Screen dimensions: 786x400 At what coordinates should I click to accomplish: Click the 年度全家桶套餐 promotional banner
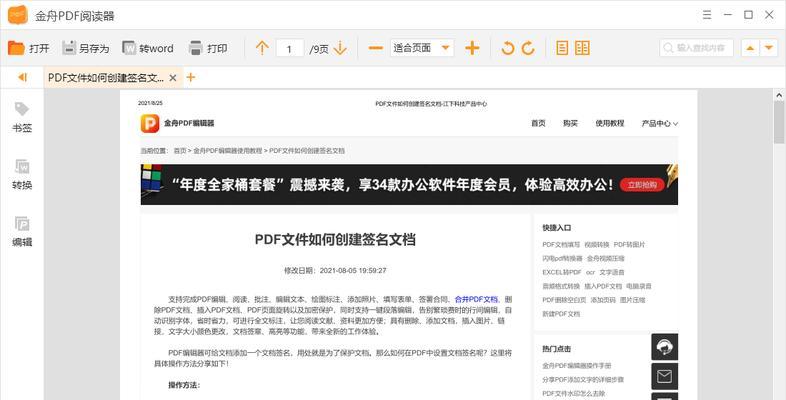[409, 184]
